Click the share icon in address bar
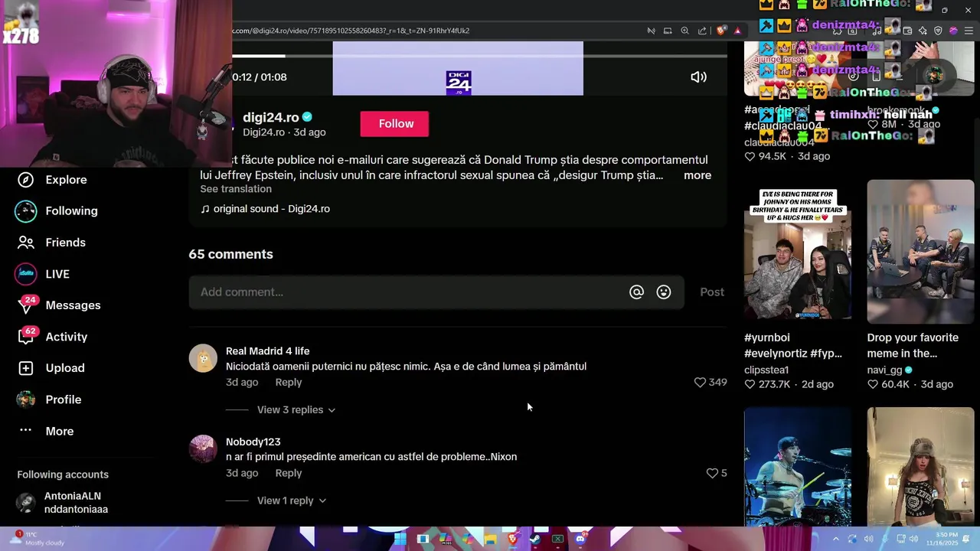The height and width of the screenshot is (551, 980). [702, 31]
